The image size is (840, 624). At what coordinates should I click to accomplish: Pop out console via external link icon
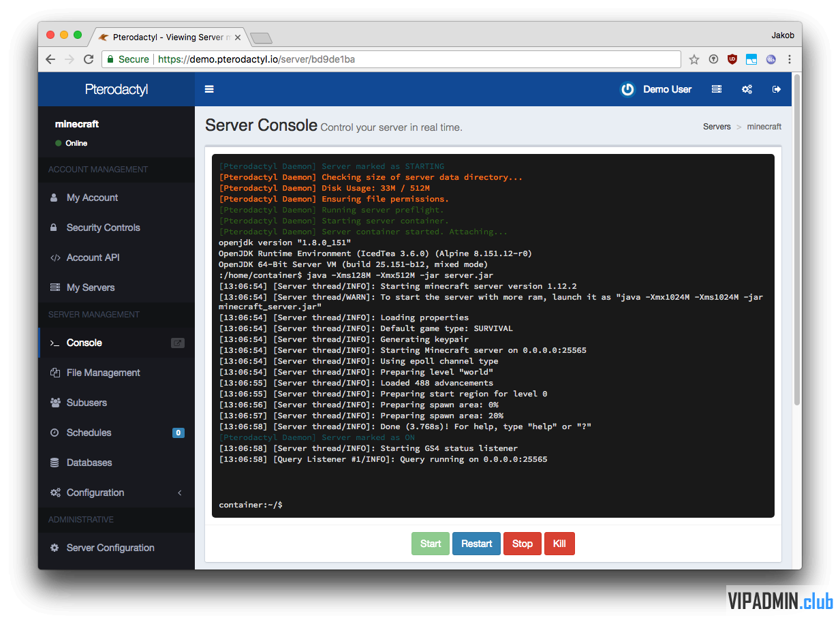click(177, 343)
